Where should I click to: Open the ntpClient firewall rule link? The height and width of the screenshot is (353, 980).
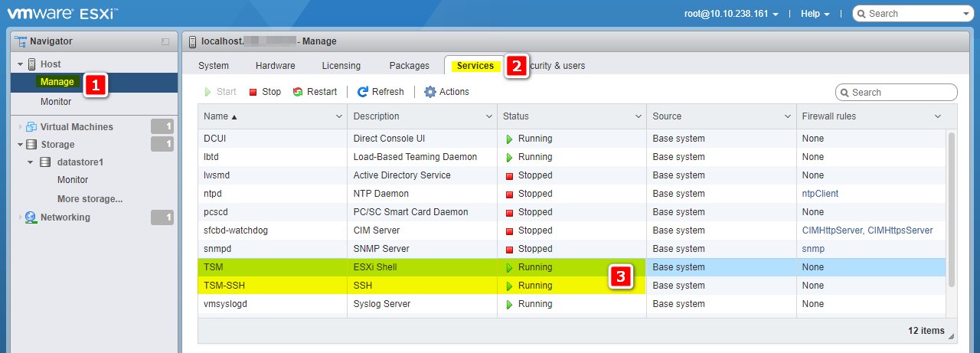820,194
